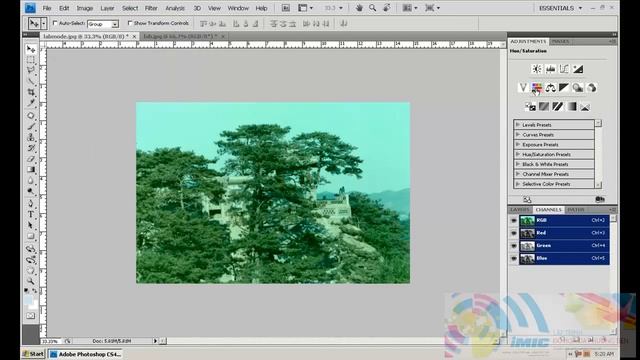Select the Zoom tool in the toolbox
This screenshot has width=640, height=360.
click(31, 281)
